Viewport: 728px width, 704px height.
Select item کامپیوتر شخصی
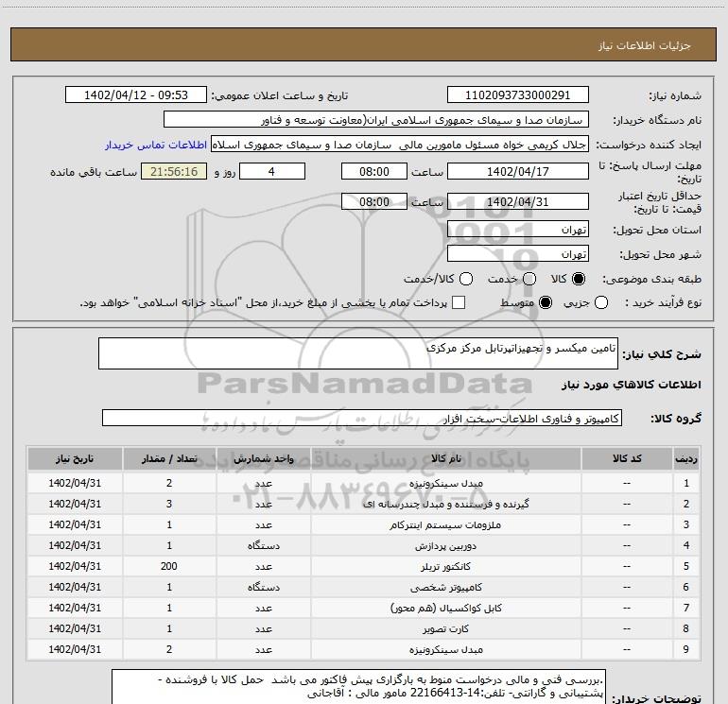click(x=445, y=587)
